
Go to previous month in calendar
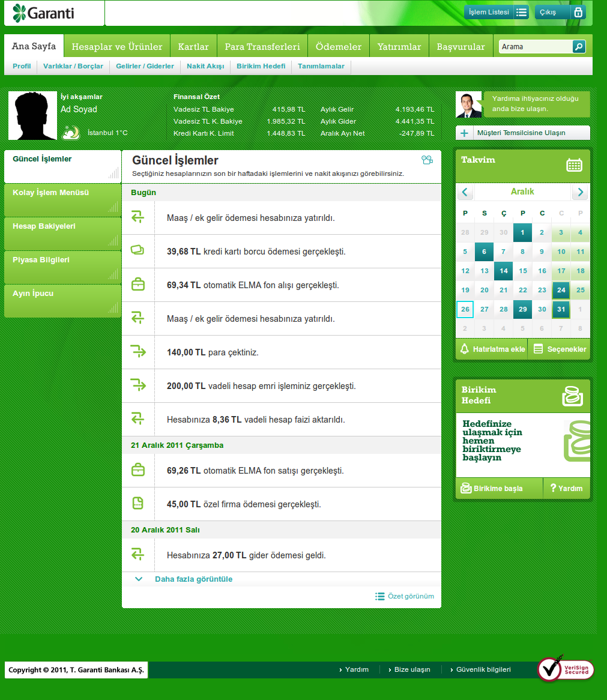click(465, 192)
